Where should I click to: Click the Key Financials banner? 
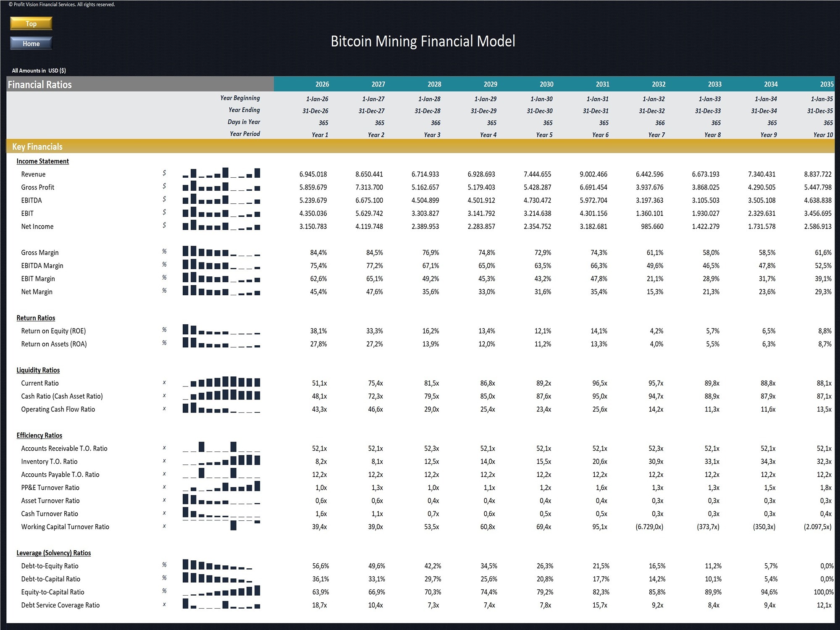coord(37,147)
